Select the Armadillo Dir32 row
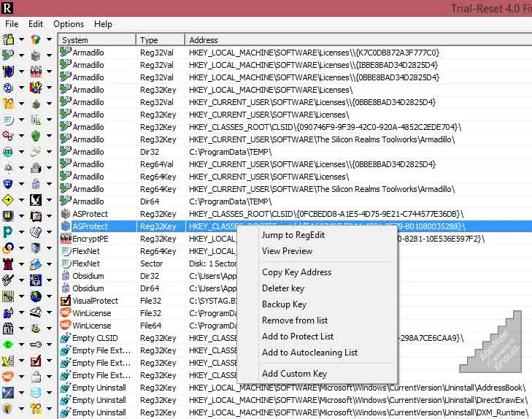Image resolution: width=532 pixels, height=419 pixels. [x=295, y=152]
